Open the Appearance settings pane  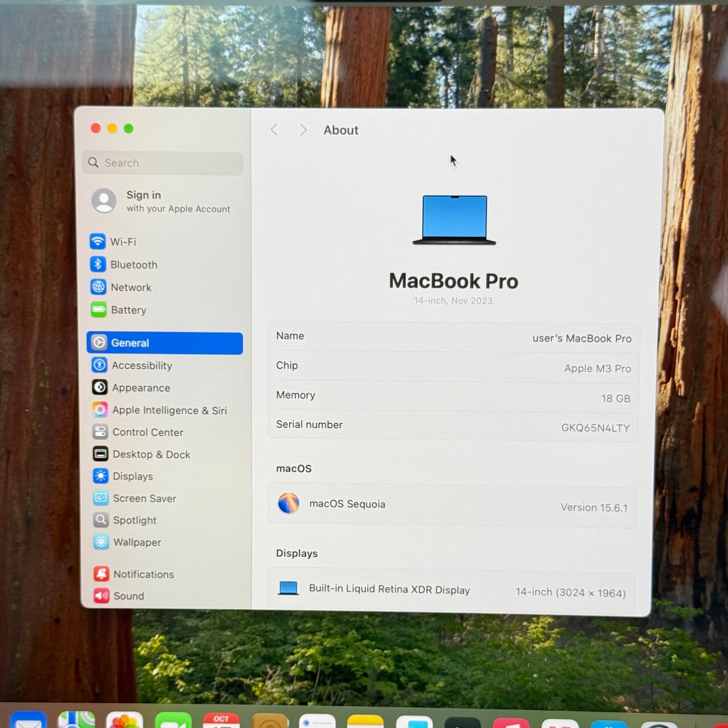click(141, 388)
